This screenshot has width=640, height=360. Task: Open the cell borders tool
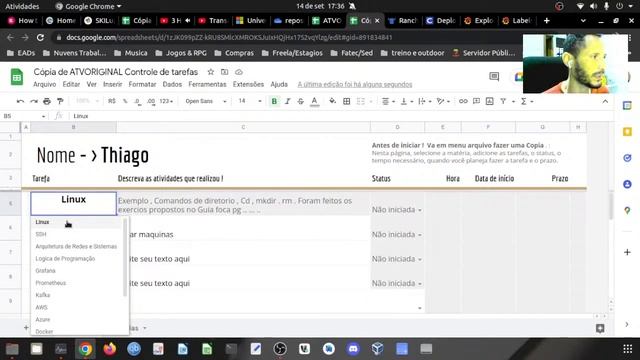pyautogui.click(x=347, y=101)
